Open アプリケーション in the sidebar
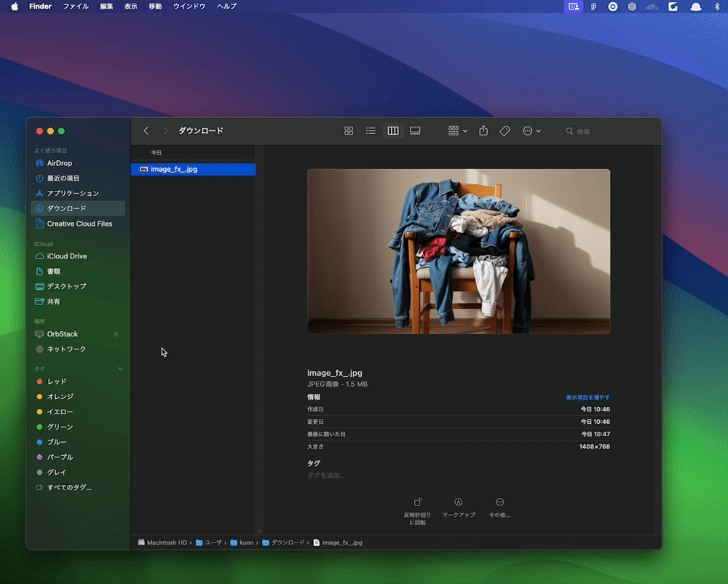Viewport: 728px width, 584px height. 78,193
